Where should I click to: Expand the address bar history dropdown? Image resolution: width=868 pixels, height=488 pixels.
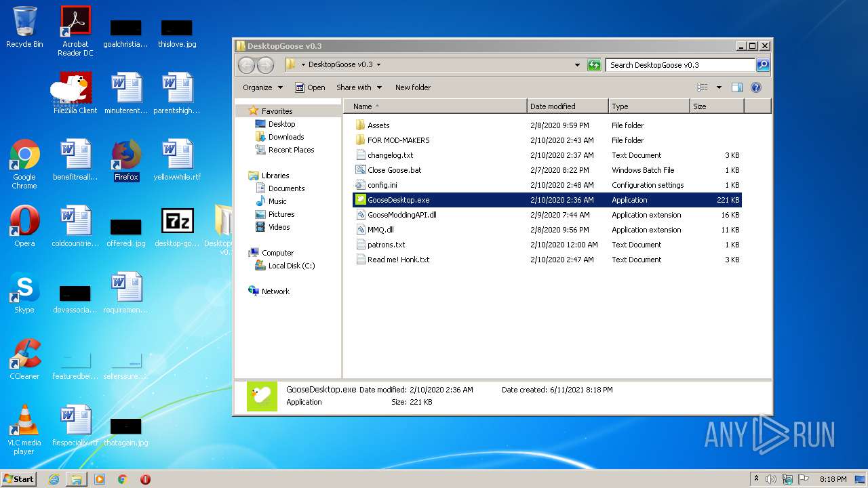coord(577,65)
